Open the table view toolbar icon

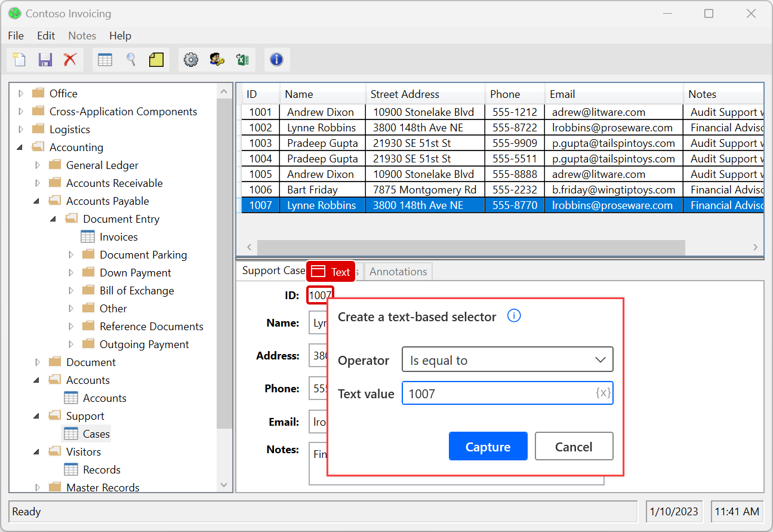click(105, 59)
